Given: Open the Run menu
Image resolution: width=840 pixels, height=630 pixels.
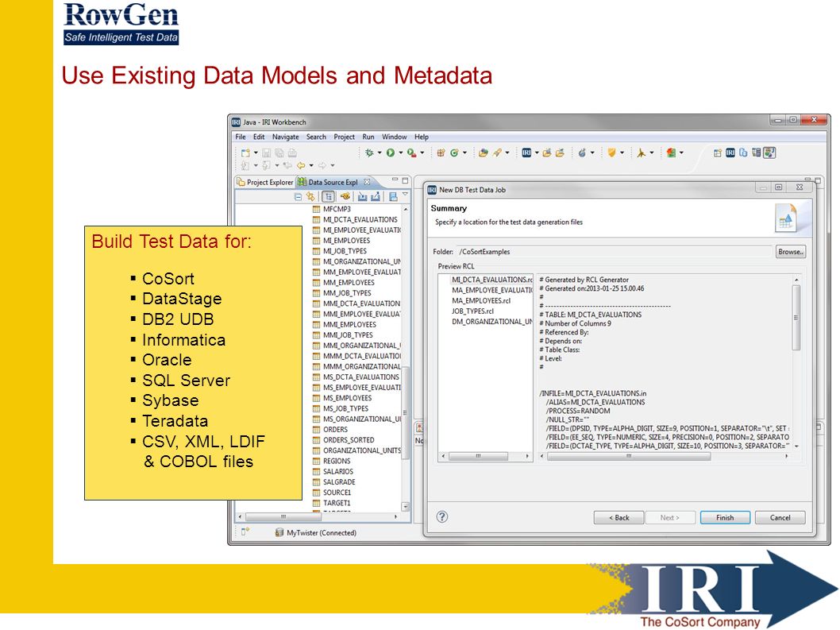Looking at the screenshot, I should (368, 137).
